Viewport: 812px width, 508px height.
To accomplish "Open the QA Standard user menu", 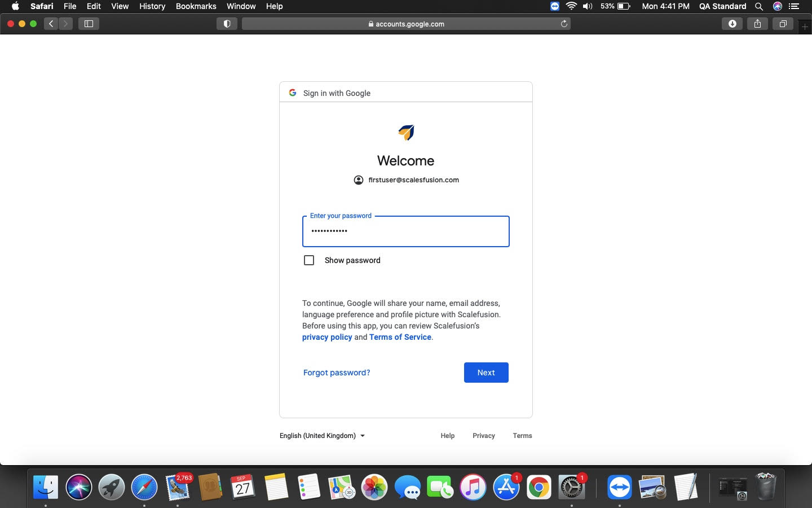I will pyautogui.click(x=722, y=6).
